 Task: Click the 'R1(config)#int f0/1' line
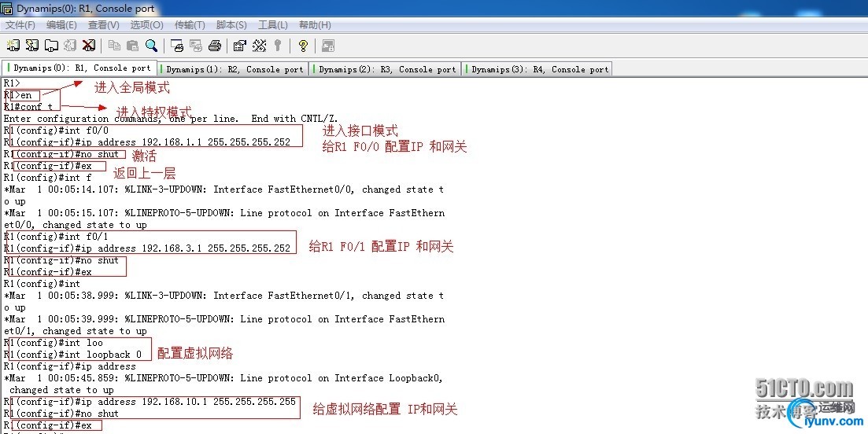point(56,237)
